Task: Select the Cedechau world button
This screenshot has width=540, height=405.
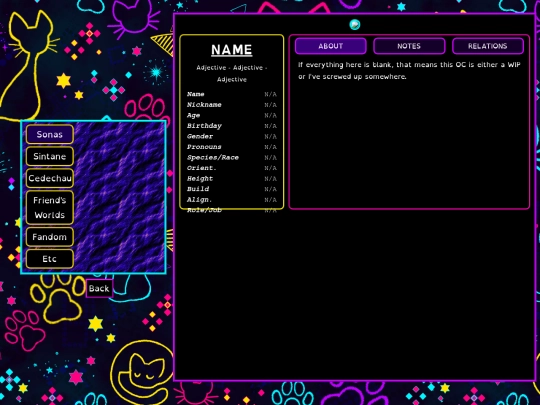Action: point(50,178)
